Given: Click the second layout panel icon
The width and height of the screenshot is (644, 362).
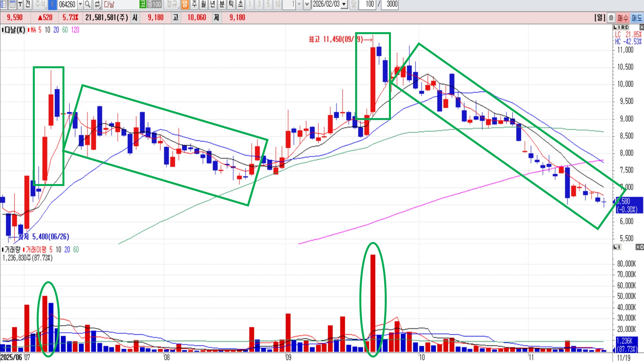Looking at the screenshot, I should pyautogui.click(x=12, y=4).
